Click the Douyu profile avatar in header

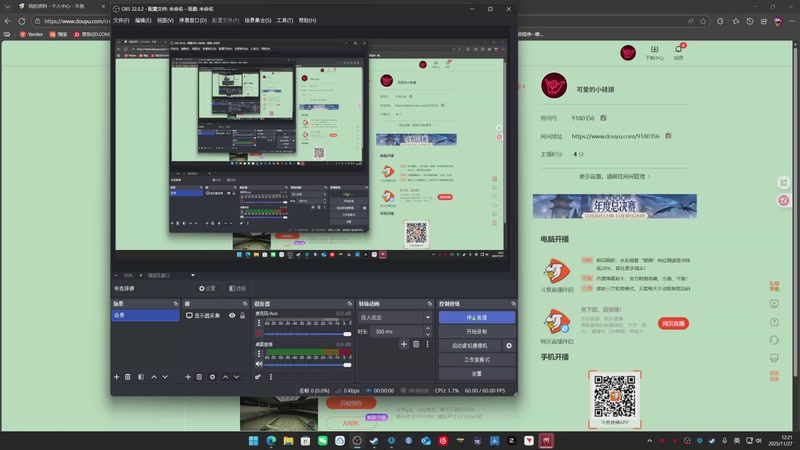click(628, 53)
